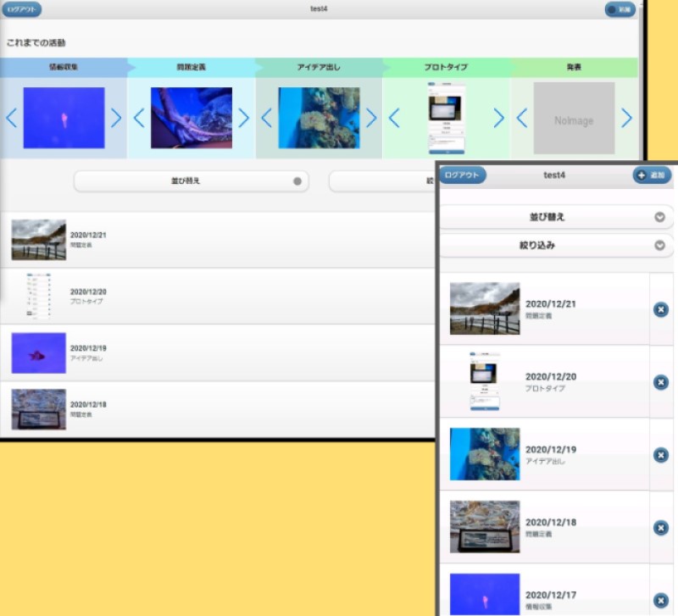Click the previous arrow in 発表 carousel
Screen dimensions: 678x616
[x=522, y=118]
